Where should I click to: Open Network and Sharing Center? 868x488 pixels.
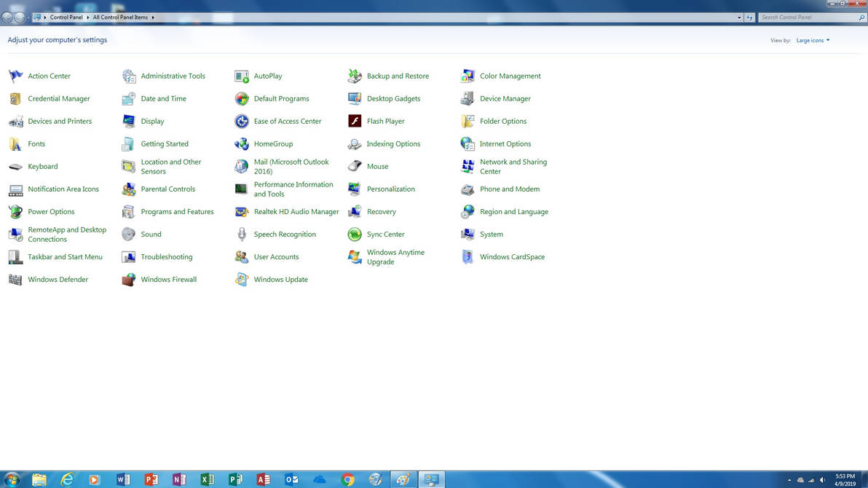(513, 166)
